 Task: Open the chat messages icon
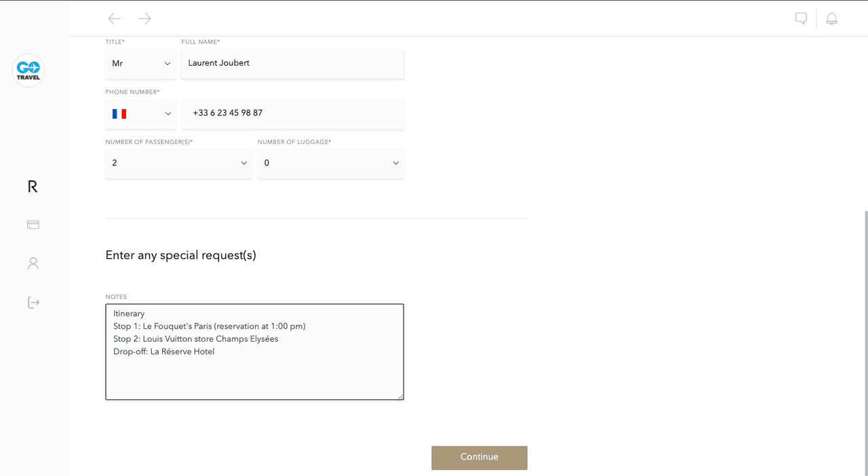pyautogui.click(x=801, y=19)
